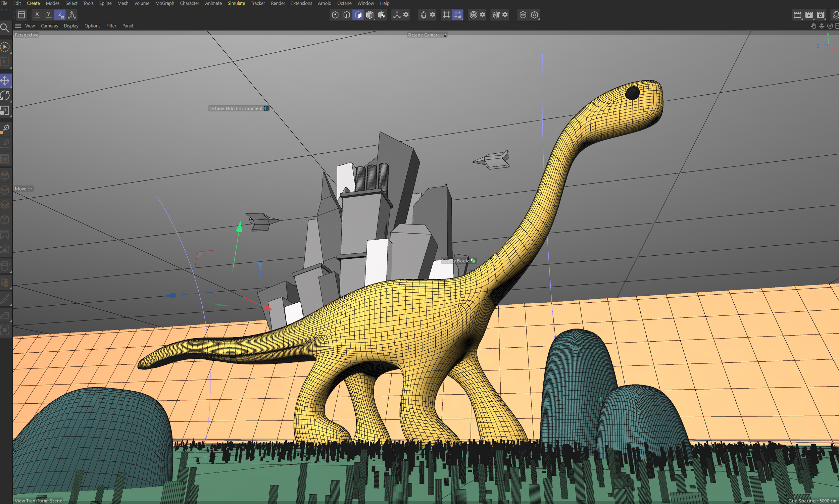Open the search magnifier icon
This screenshot has height=504, width=839.
click(x=5, y=28)
